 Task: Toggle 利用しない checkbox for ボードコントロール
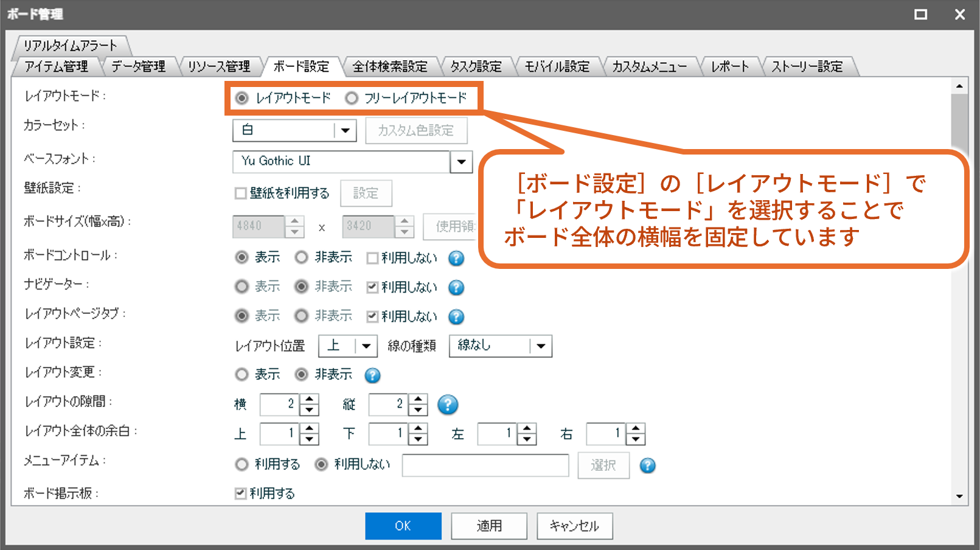[x=373, y=258]
